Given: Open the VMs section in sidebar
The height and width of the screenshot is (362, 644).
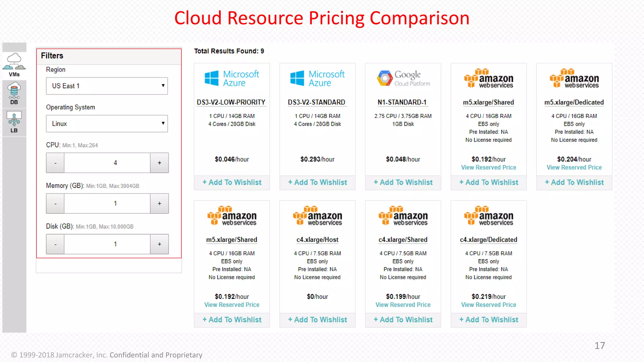Looking at the screenshot, I should coord(14,65).
